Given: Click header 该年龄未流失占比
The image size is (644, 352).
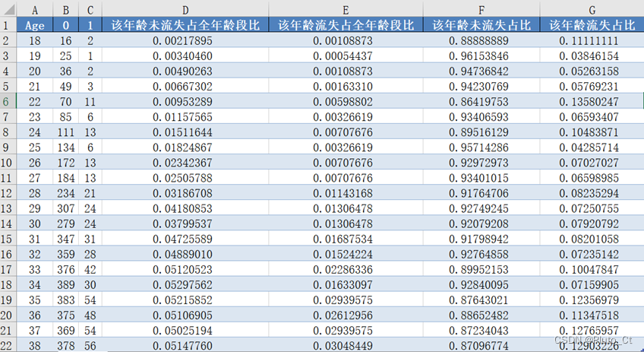Looking at the screenshot, I should [481, 25].
